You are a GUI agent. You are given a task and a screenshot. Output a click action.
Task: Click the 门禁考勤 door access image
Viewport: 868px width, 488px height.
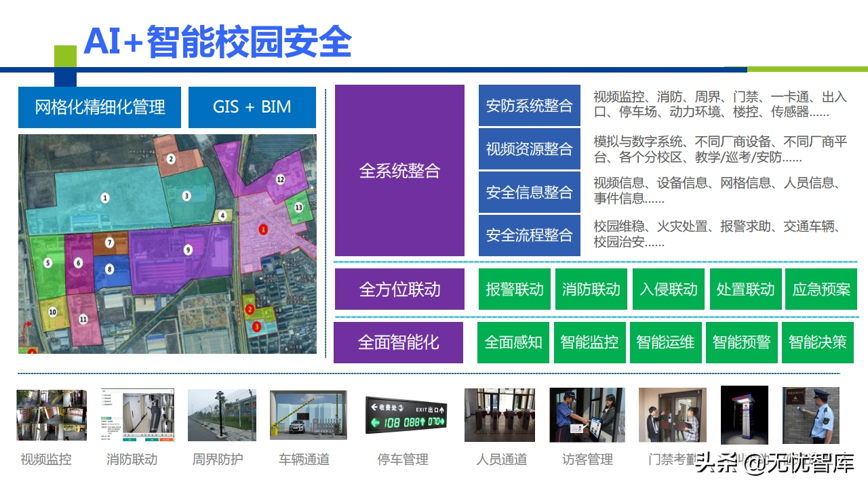[672, 414]
